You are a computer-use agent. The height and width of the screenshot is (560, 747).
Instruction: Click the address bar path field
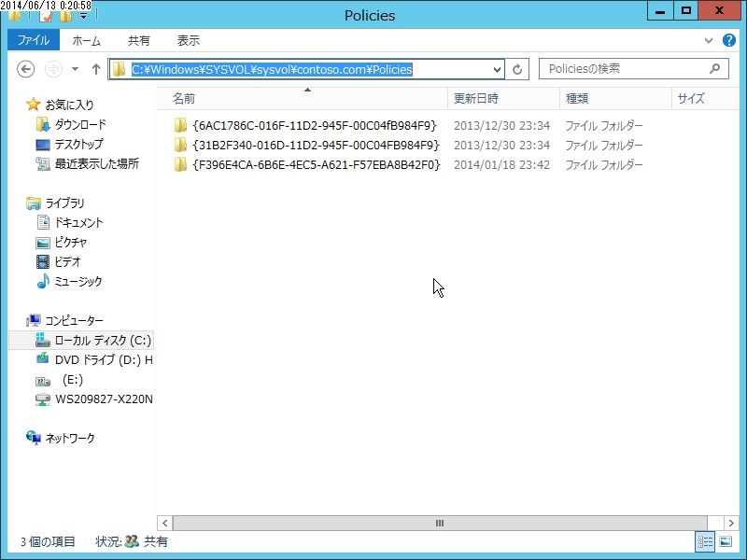(306, 69)
